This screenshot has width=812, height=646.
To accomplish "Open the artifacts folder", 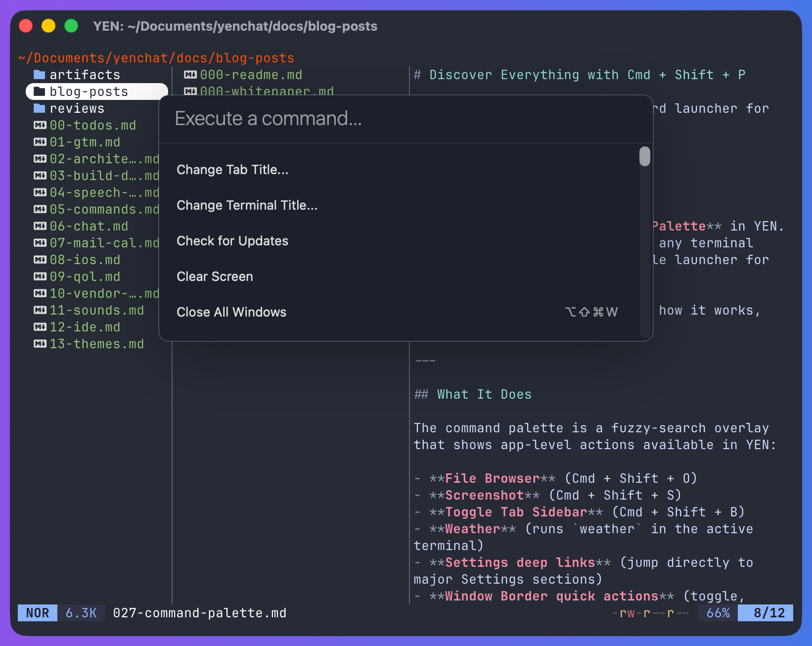I will 85,75.
